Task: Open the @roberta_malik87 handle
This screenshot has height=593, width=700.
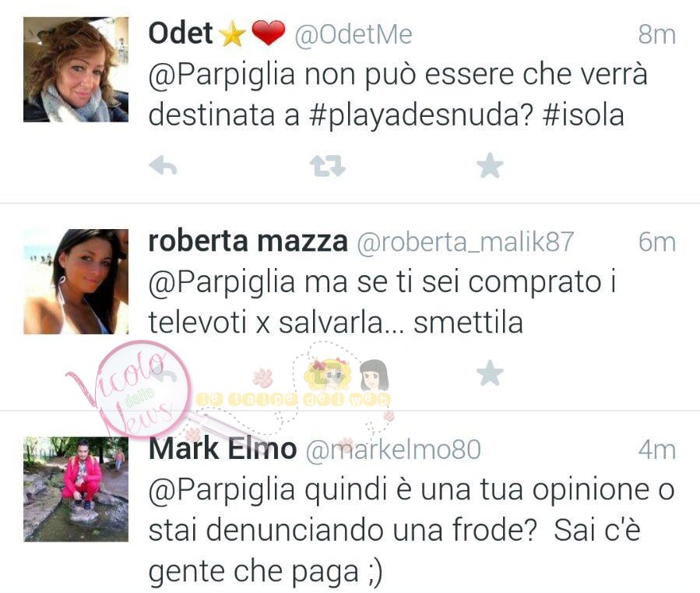Action: pyautogui.click(x=465, y=242)
